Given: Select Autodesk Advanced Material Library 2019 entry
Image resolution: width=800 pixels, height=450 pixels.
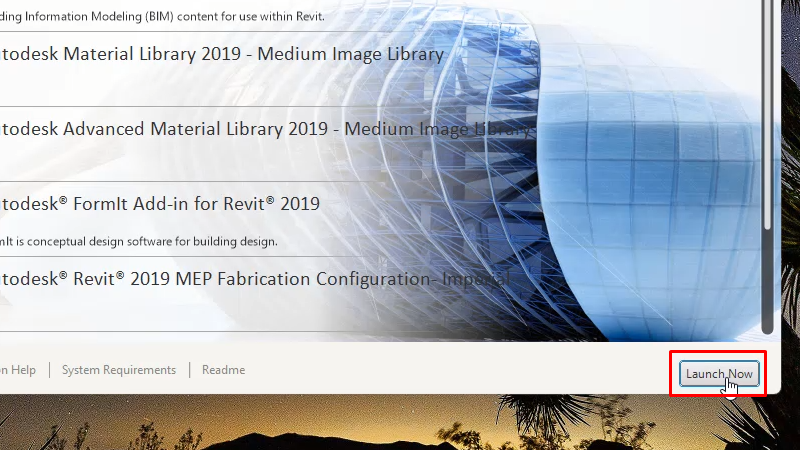Looking at the screenshot, I should tap(260, 129).
